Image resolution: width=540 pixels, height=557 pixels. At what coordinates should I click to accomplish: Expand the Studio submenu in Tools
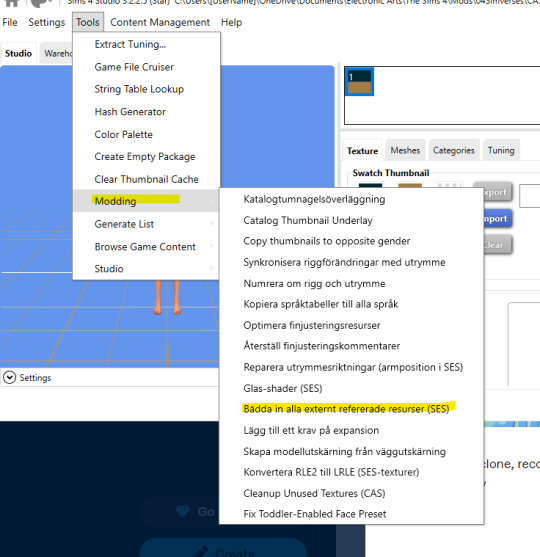(x=146, y=269)
